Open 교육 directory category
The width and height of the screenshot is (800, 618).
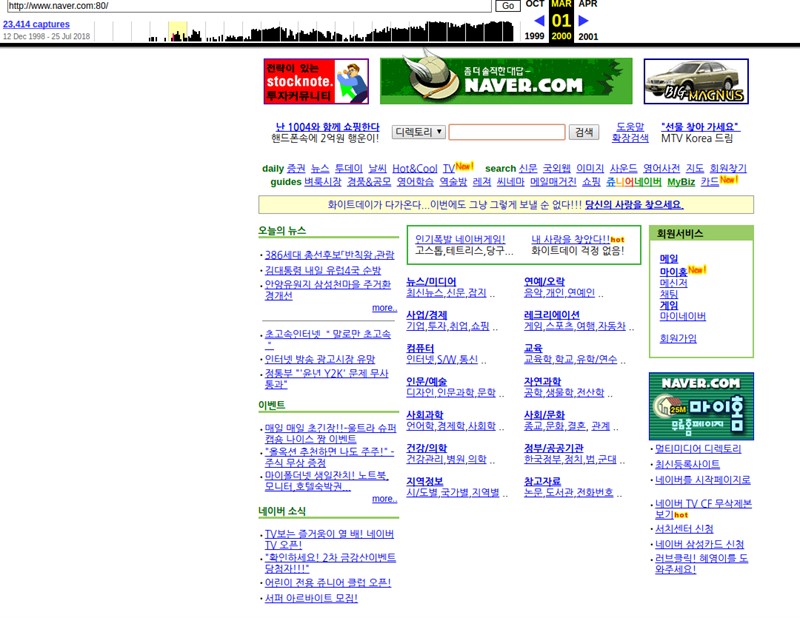coord(533,348)
